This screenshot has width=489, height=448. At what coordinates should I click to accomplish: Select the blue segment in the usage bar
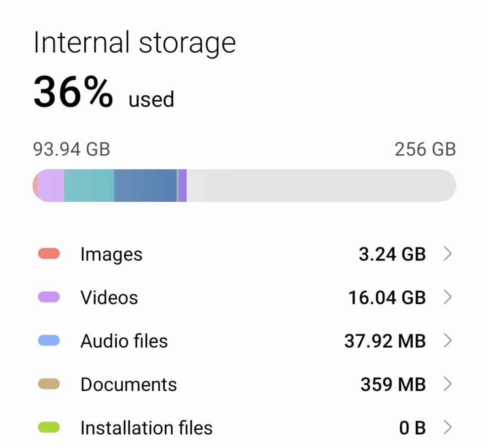tap(144, 185)
